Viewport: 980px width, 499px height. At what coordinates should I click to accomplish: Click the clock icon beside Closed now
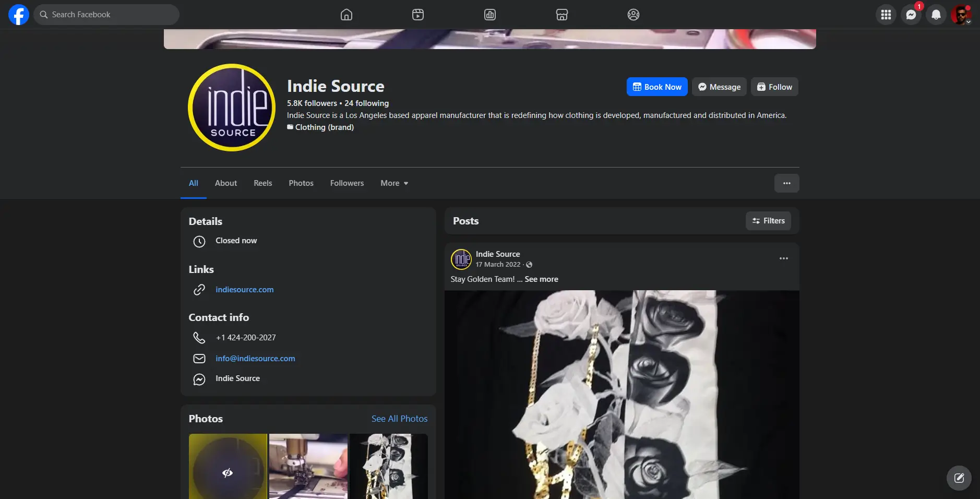(199, 242)
